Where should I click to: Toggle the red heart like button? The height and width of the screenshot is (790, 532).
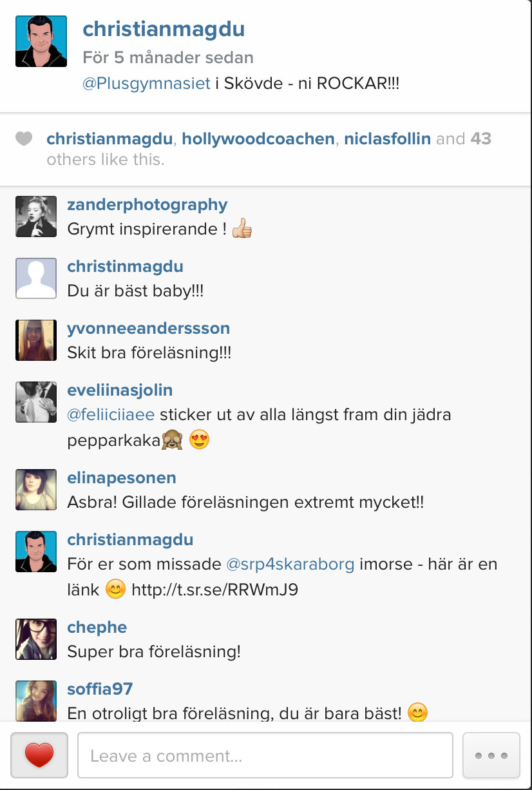tap(39, 755)
